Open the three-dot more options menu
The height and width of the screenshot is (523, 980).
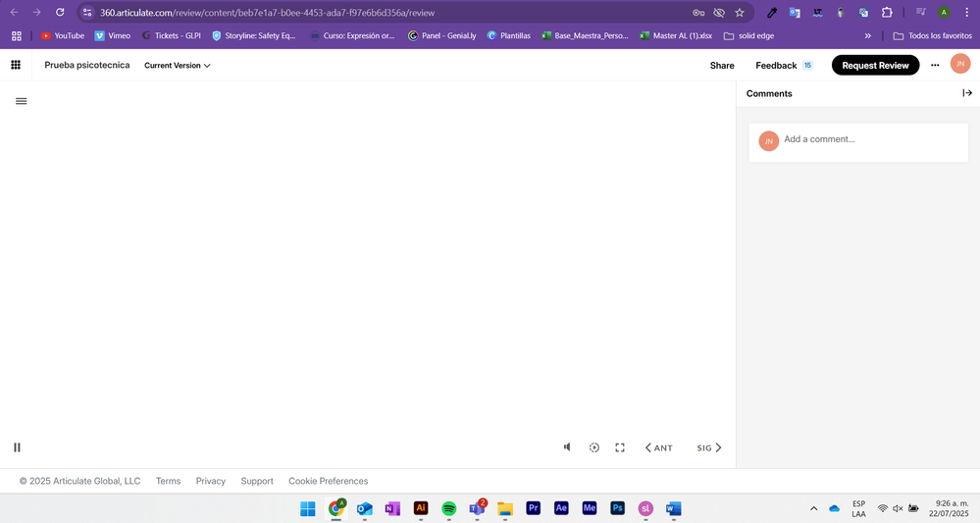pos(935,65)
